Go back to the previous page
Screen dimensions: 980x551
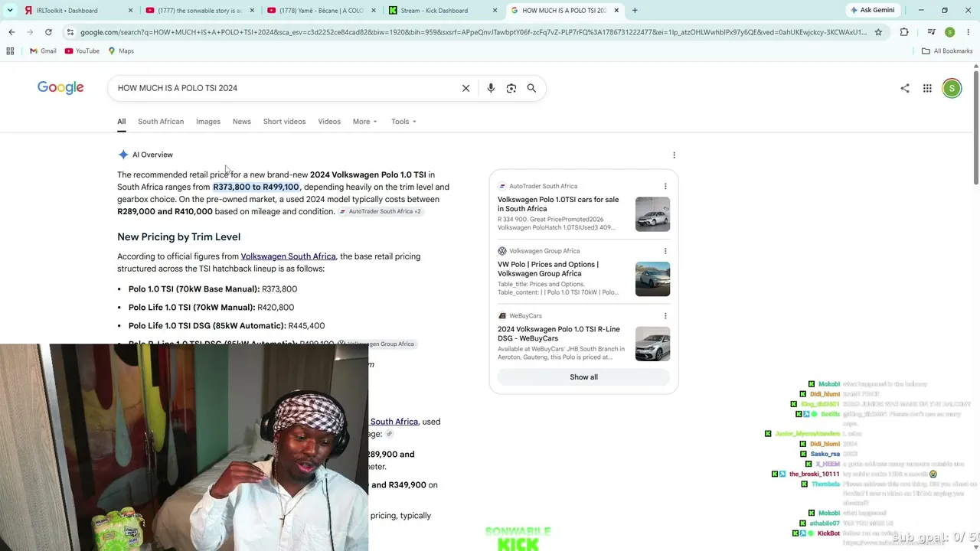pyautogui.click(x=11, y=32)
